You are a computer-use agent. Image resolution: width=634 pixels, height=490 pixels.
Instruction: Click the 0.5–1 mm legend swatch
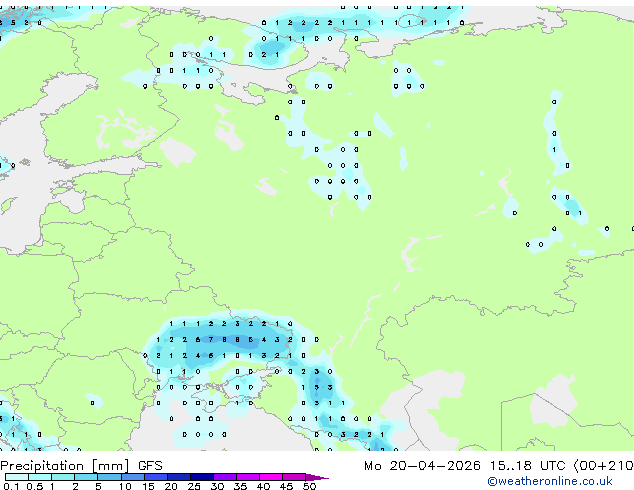tap(40, 477)
